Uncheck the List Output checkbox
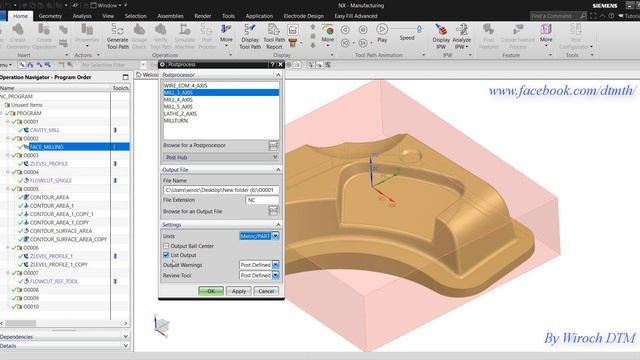This screenshot has height=360, width=640. coord(166,255)
